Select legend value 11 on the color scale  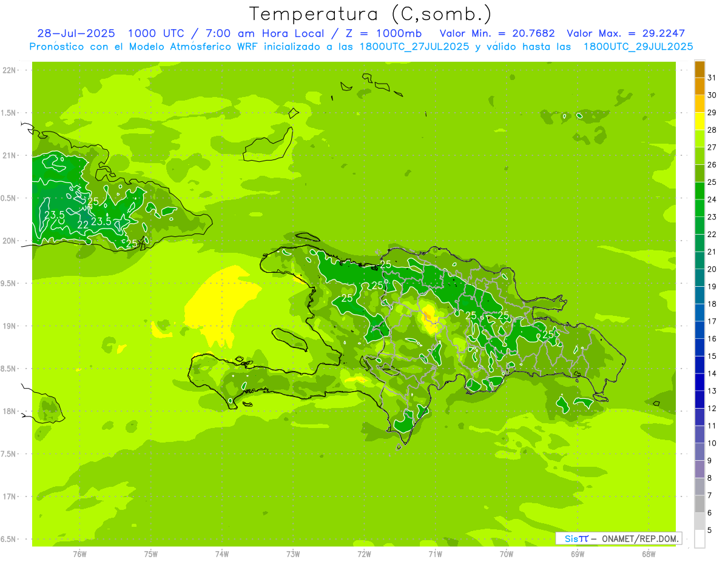[x=712, y=426]
